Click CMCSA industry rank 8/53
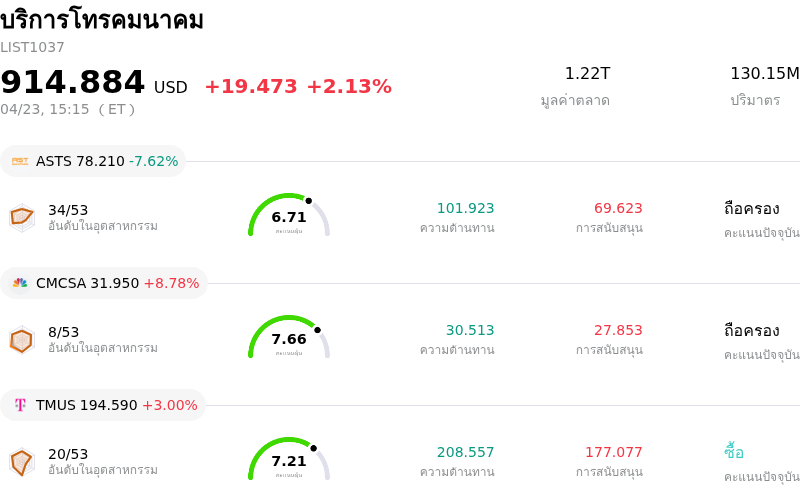Screen dimensions: 800x499 tap(63, 332)
